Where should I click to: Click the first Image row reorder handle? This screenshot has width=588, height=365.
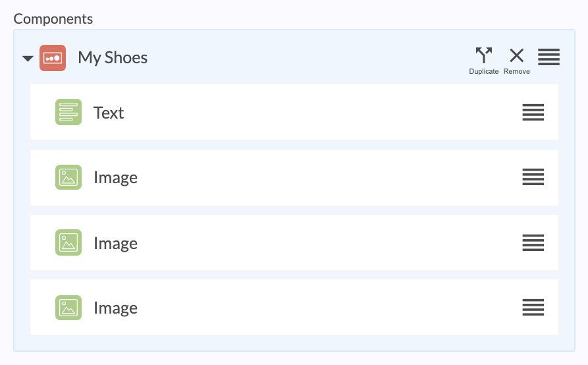point(533,177)
